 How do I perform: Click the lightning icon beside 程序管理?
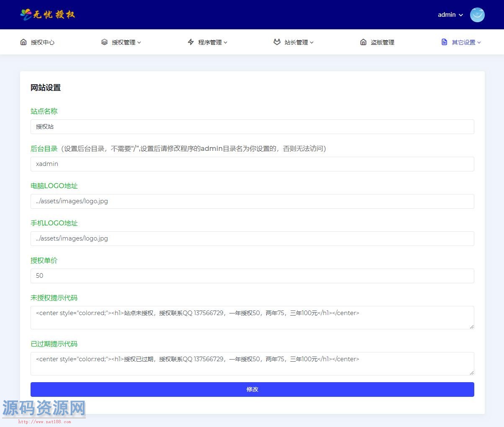(191, 42)
